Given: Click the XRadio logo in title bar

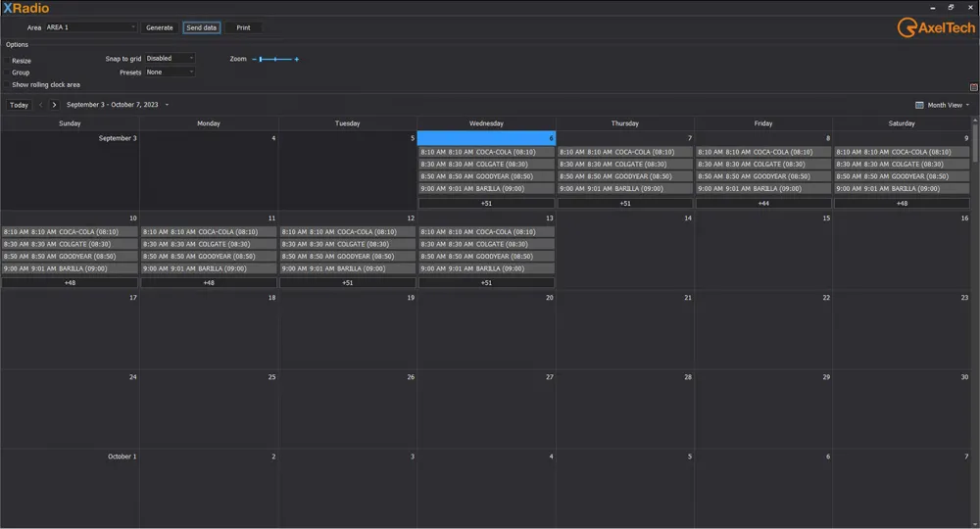Looking at the screenshot, I should point(26,8).
